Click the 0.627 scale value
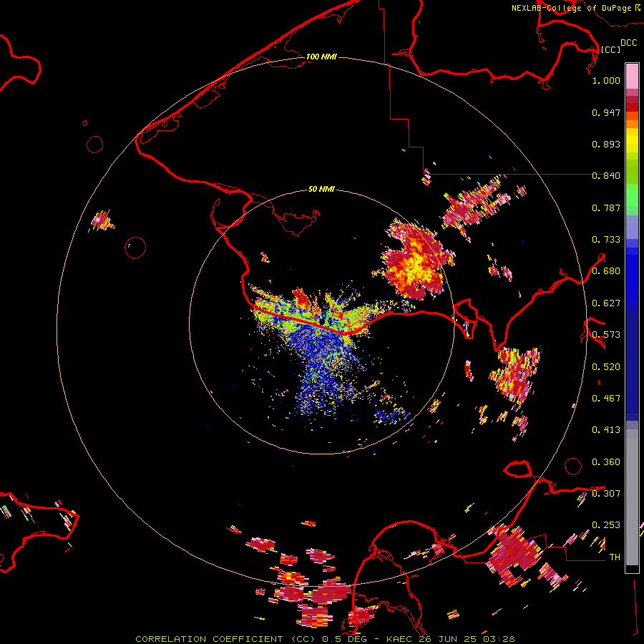This screenshot has height=644, width=644. (x=606, y=303)
